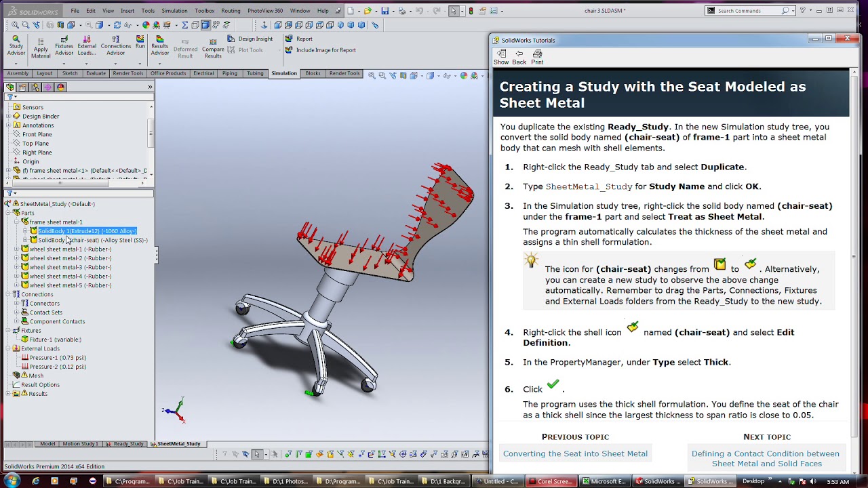Open the Study Advisor tool
868x488 pixels.
point(16,45)
